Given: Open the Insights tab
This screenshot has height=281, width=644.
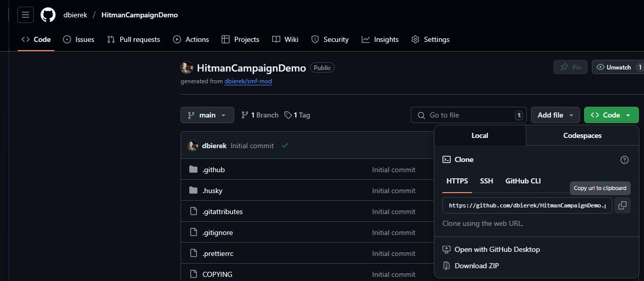Looking at the screenshot, I should 380,39.
